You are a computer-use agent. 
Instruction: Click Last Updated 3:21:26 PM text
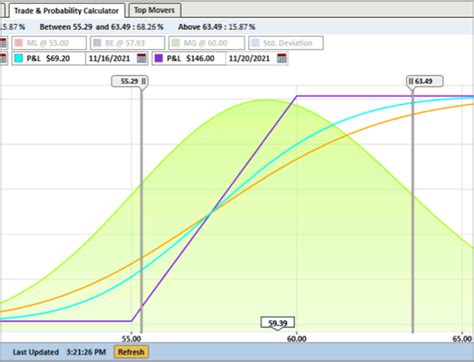click(59, 352)
